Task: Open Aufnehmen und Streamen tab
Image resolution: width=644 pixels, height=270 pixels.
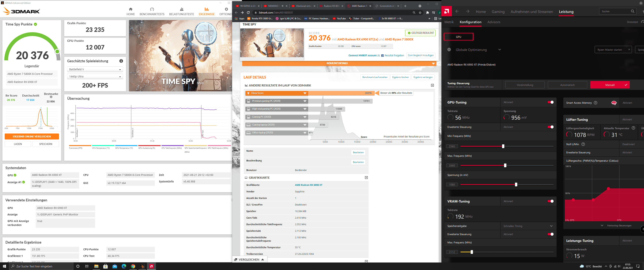Action: pyautogui.click(x=531, y=11)
